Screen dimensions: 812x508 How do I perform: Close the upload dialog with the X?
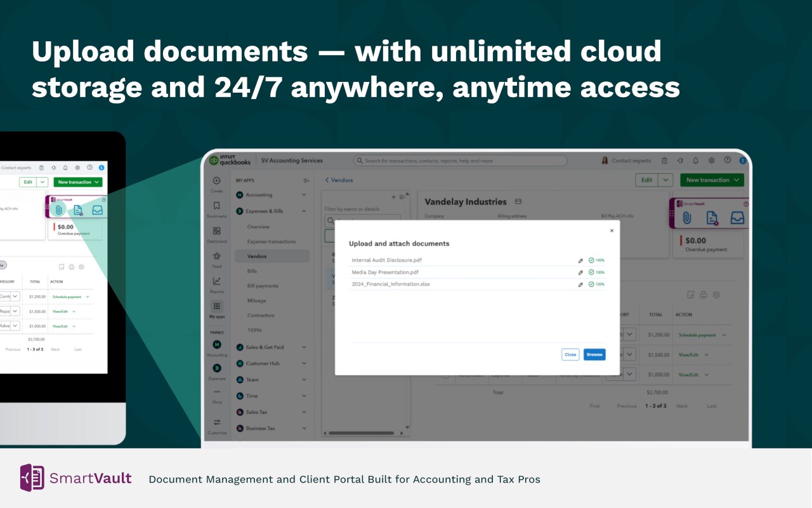(612, 231)
